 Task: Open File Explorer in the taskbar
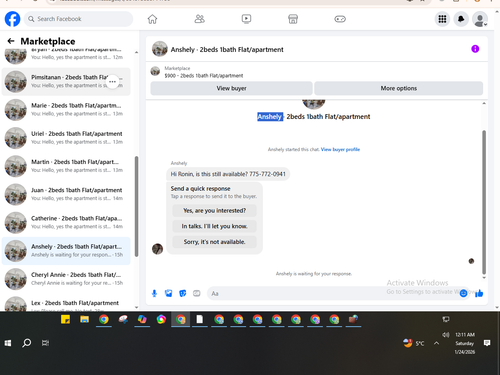[84, 319]
